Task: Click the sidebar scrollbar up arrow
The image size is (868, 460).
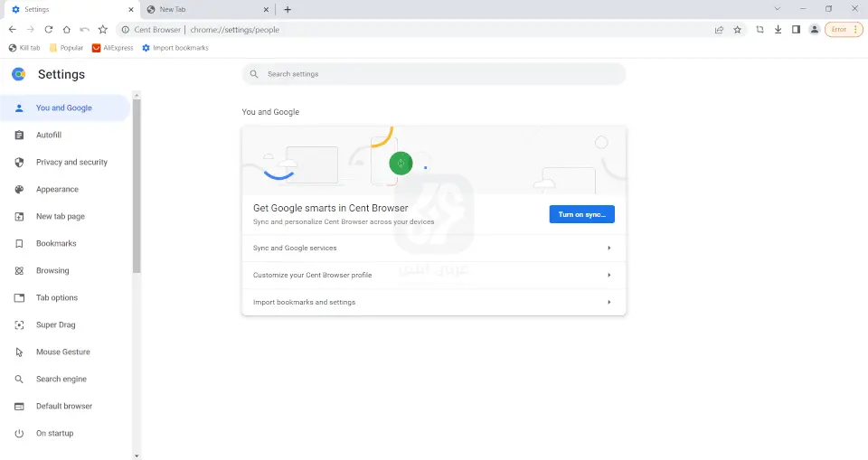Action: pyautogui.click(x=137, y=95)
